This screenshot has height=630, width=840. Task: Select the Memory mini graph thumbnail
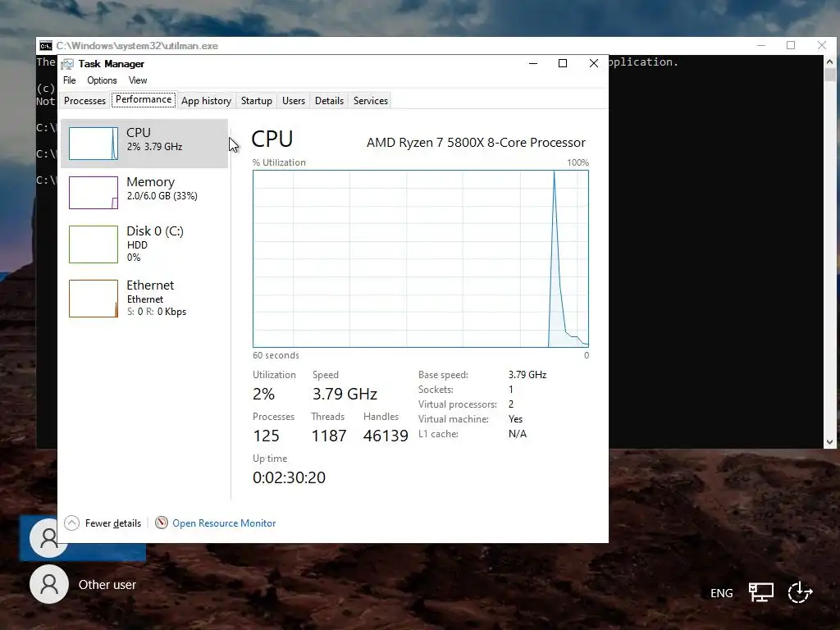(x=94, y=192)
